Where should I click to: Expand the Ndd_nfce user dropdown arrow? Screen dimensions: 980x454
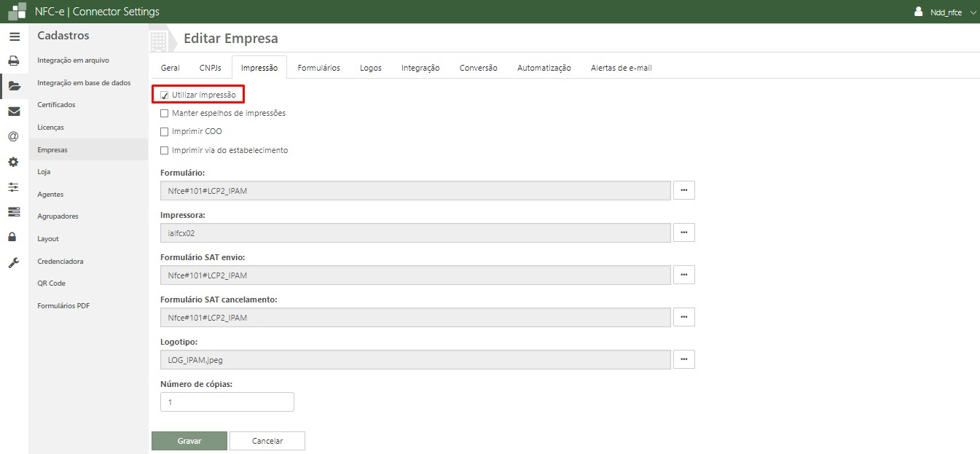pos(973,12)
